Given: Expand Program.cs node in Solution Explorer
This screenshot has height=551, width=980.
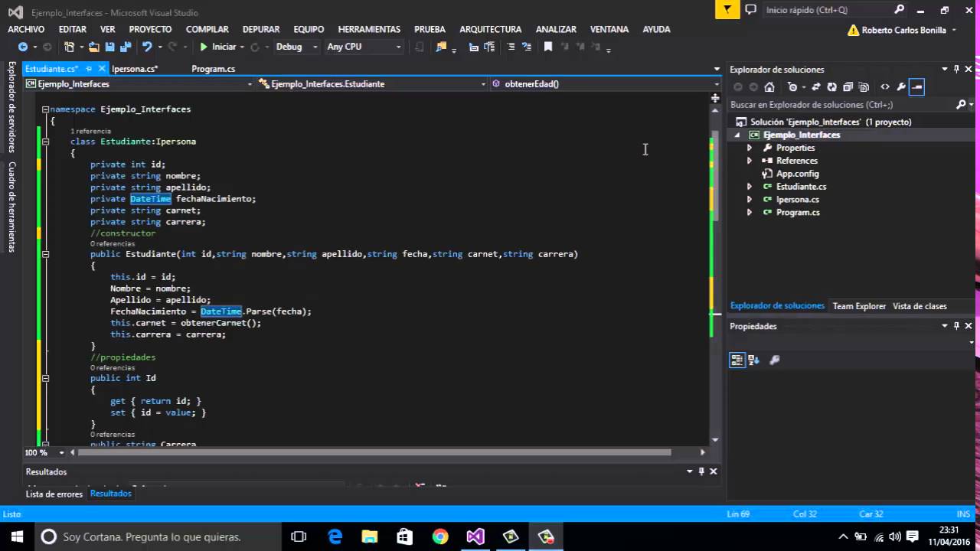Looking at the screenshot, I should coord(750,213).
